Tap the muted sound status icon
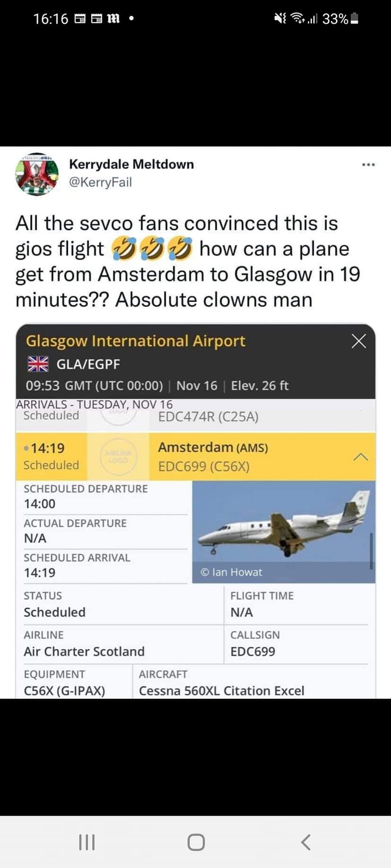The width and height of the screenshot is (391, 868). click(x=280, y=19)
